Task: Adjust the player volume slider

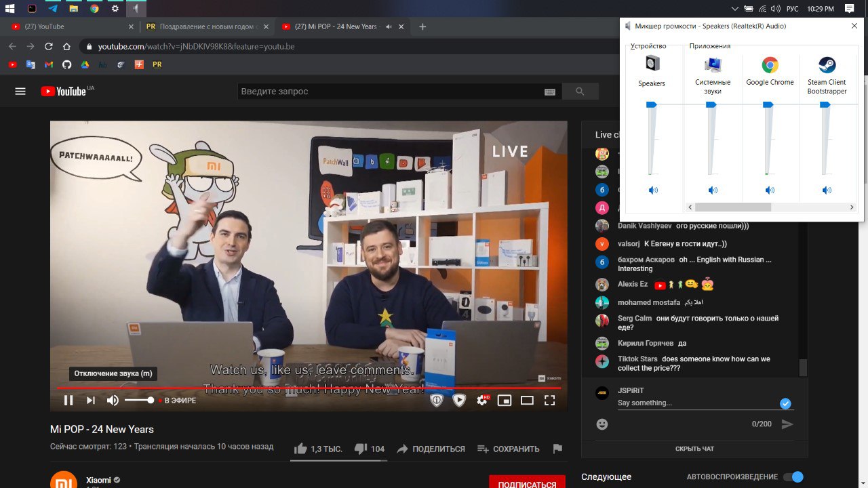Action: (x=140, y=401)
